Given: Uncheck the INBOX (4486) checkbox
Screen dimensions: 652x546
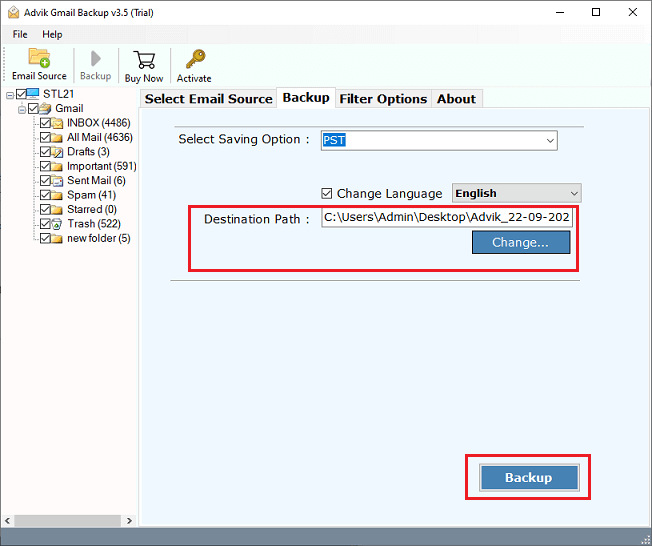Looking at the screenshot, I should tap(45, 123).
